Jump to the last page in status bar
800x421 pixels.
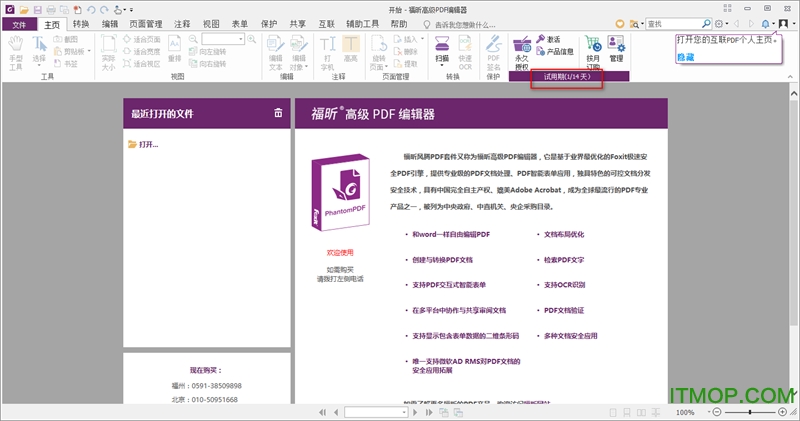click(x=429, y=412)
